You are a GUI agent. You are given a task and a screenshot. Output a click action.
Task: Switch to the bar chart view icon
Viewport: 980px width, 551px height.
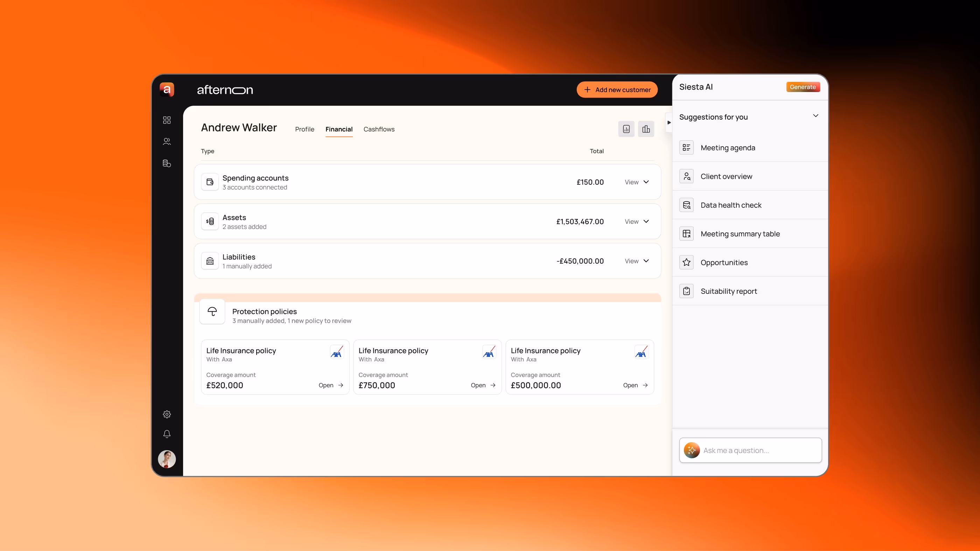(x=646, y=129)
